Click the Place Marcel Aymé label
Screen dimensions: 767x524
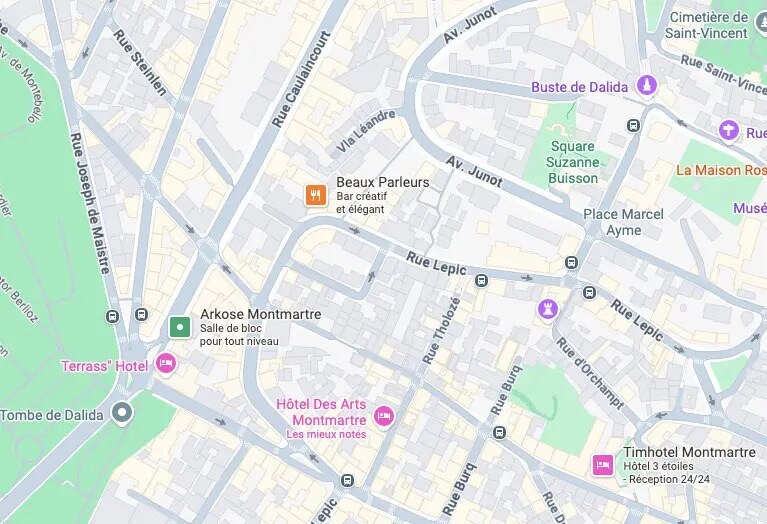[x=623, y=222]
